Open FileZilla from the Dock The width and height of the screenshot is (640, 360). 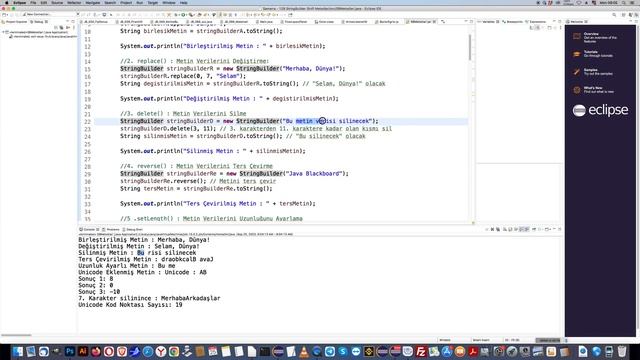(421, 351)
